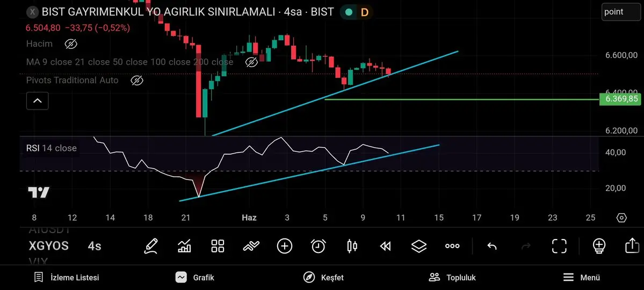Viewport: 644px width, 290px height.
Task: Select the pencil drawing tool
Action: [151, 246]
